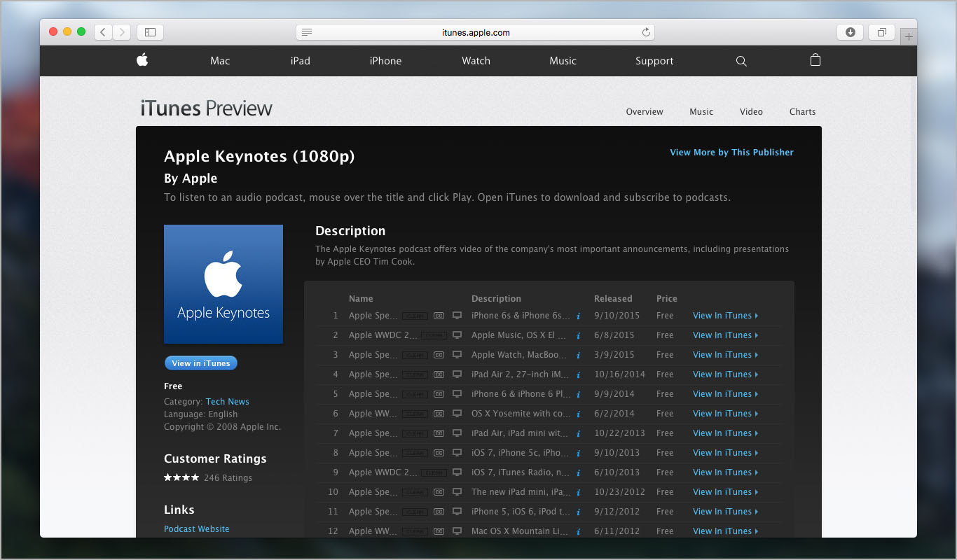Click the blue View in iTunes button
This screenshot has width=957, height=560.
[x=201, y=363]
